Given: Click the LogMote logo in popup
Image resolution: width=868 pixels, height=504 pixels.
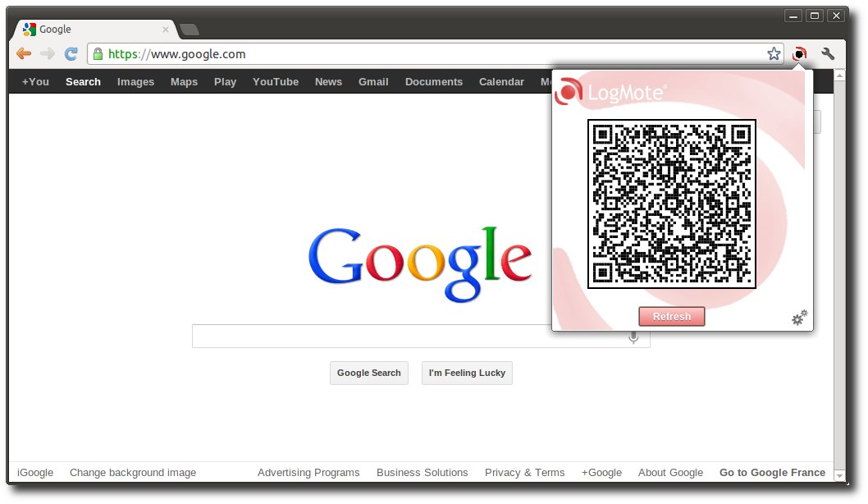Looking at the screenshot, I should (610, 92).
